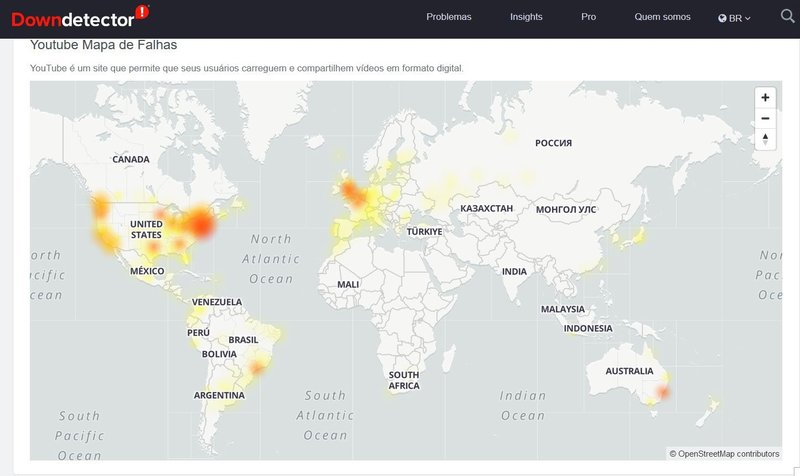Click the South Pacific Ocean label
This screenshot has width=800, height=476.
coord(80,436)
